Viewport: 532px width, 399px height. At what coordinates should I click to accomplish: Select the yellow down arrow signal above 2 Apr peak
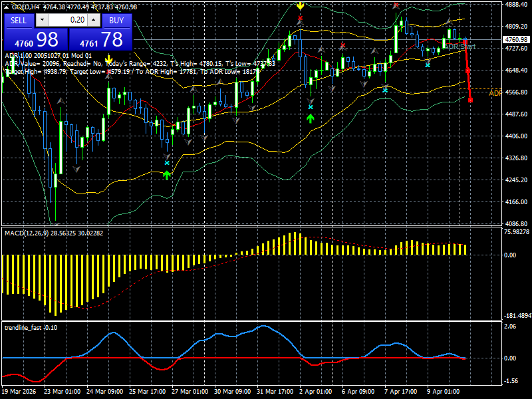(301, 5)
